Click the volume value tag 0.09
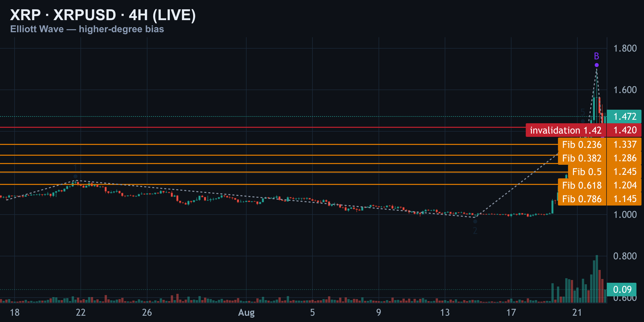644x322 pixels. 622,290
